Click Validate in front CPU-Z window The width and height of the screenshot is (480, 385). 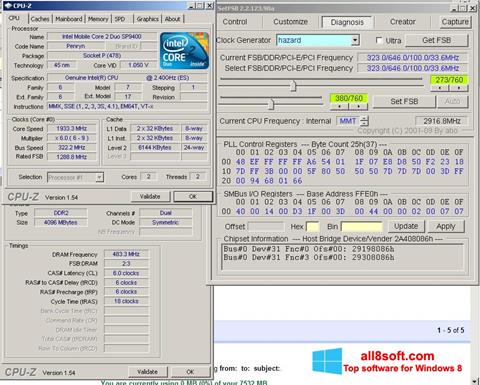[150, 196]
